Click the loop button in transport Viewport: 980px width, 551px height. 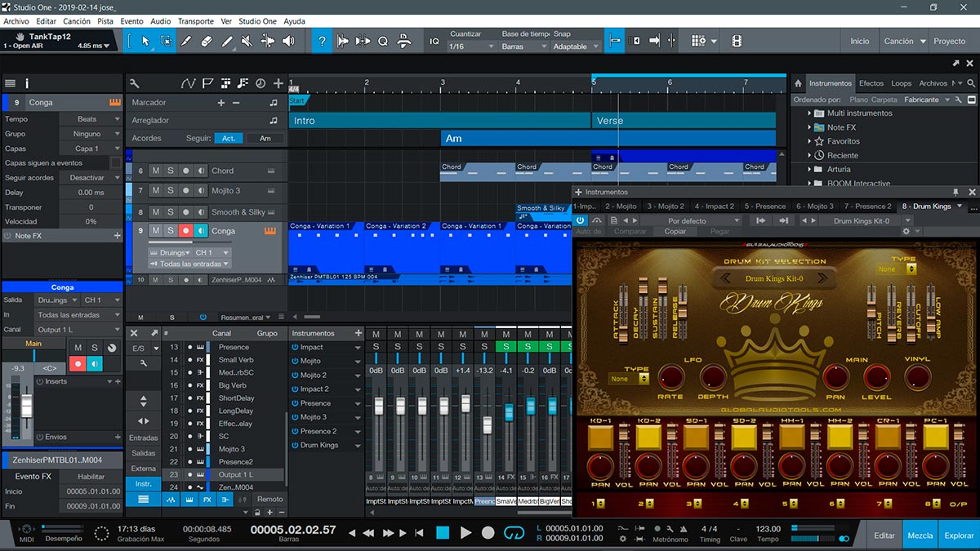pyautogui.click(x=514, y=532)
